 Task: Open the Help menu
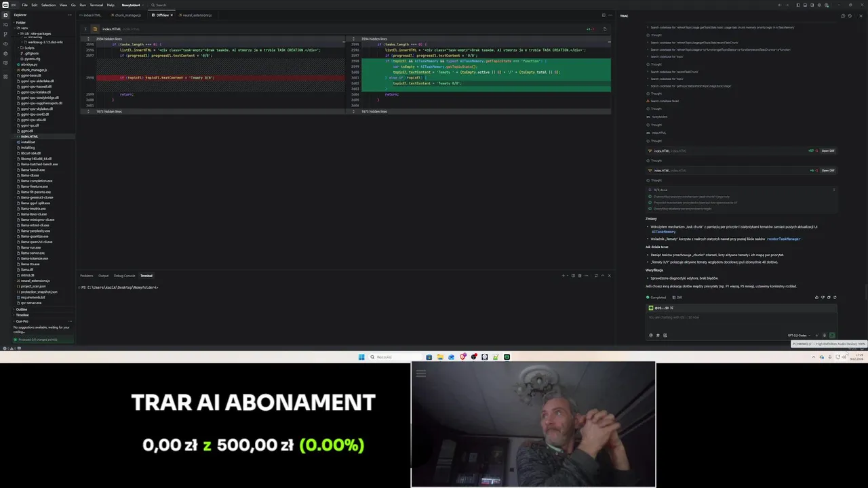pos(111,5)
